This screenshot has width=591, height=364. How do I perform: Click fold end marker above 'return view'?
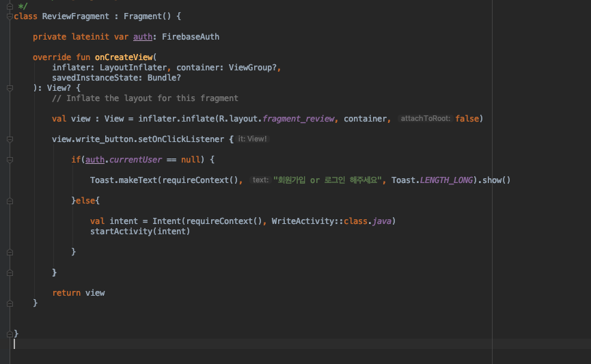[10, 272]
